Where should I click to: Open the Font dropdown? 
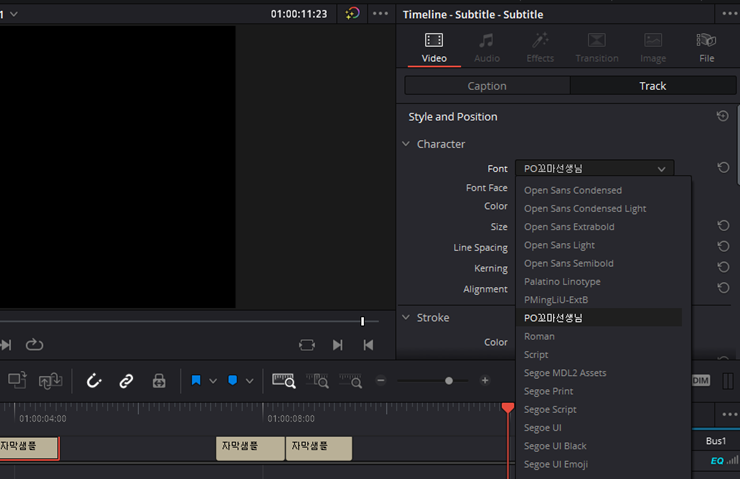tap(594, 168)
